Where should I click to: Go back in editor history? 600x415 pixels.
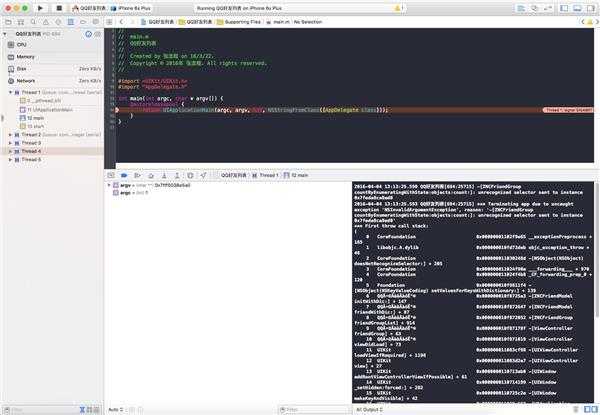point(121,22)
